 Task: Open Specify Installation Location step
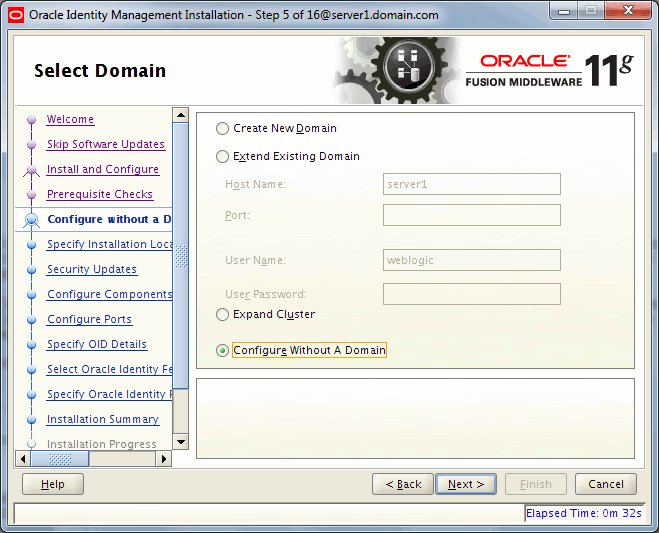pyautogui.click(x=109, y=244)
